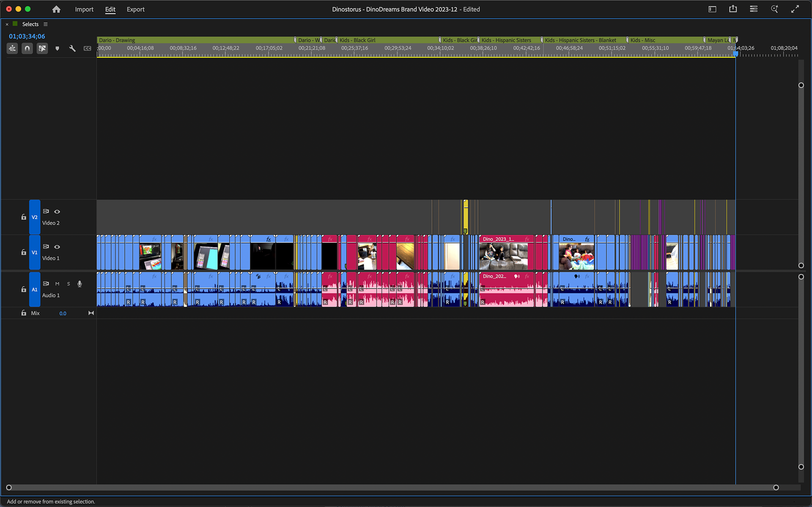This screenshot has height=507, width=812.
Task: Open the stacked panel list icon in the title bar
Action: coord(753,9)
